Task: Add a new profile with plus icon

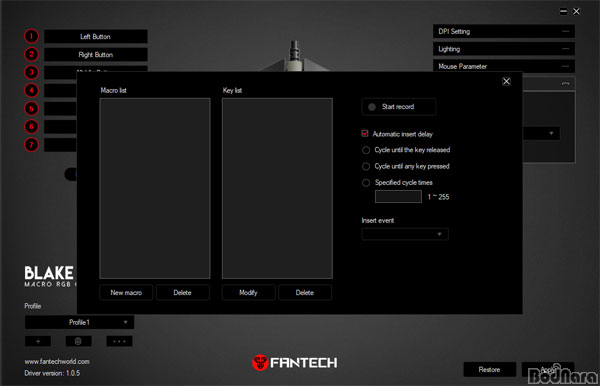Action: [x=38, y=341]
